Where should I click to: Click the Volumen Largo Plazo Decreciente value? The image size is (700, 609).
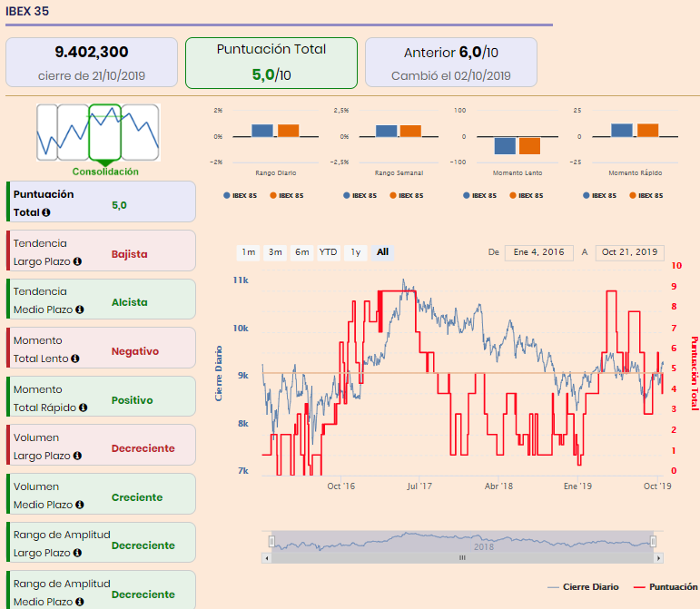pos(143,448)
